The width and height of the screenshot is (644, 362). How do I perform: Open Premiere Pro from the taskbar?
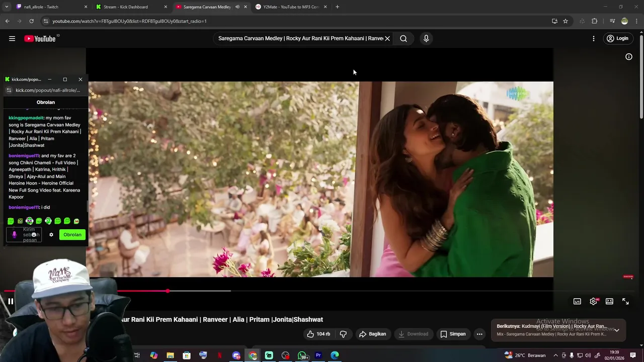point(318,355)
